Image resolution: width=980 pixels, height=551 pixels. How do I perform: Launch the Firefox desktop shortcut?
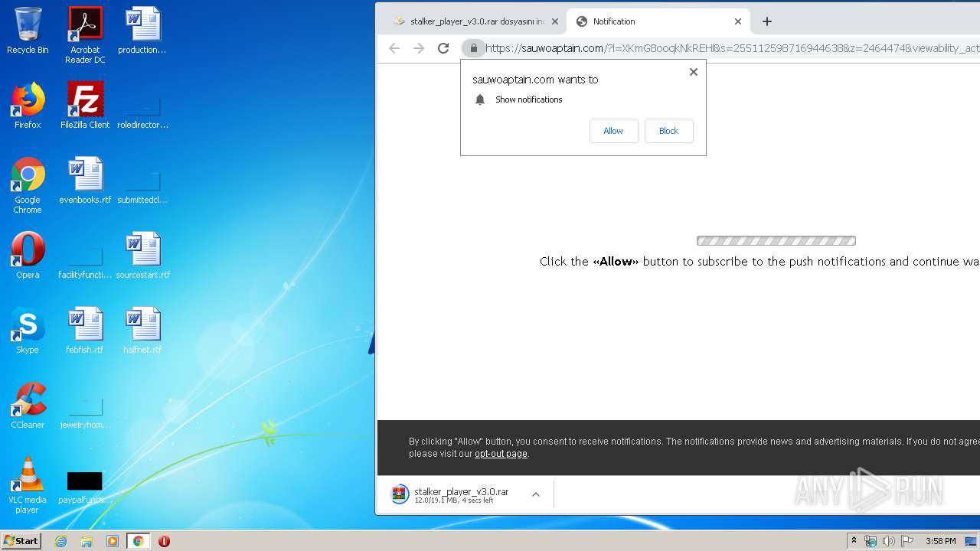point(28,106)
